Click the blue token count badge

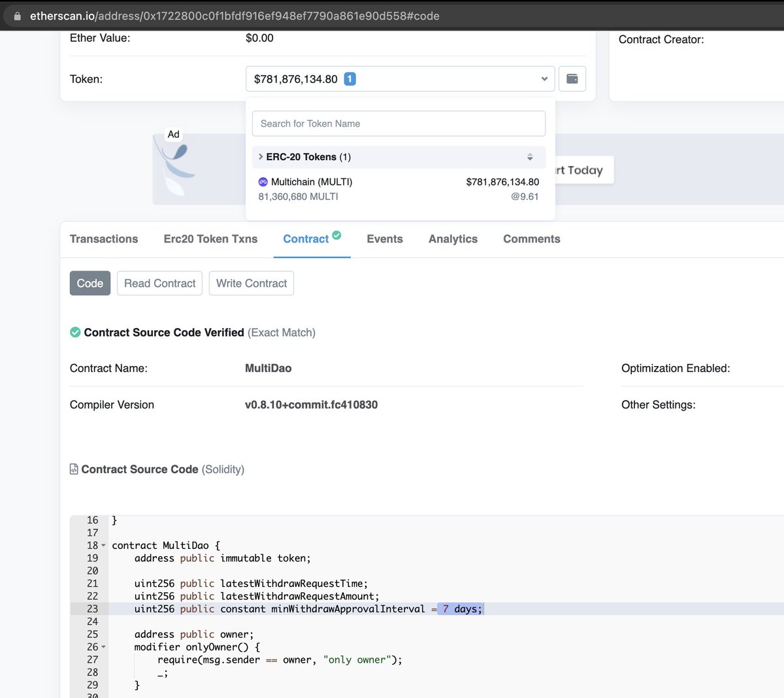[x=350, y=78]
